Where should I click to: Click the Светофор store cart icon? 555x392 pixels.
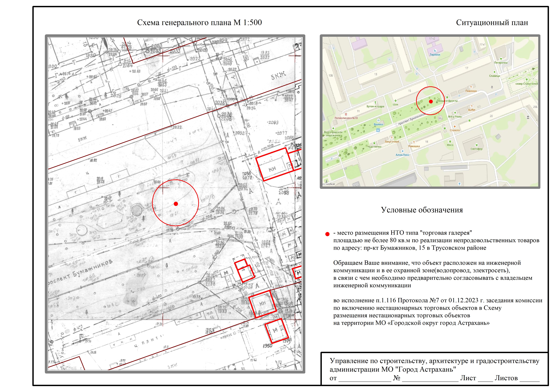tap(476, 145)
